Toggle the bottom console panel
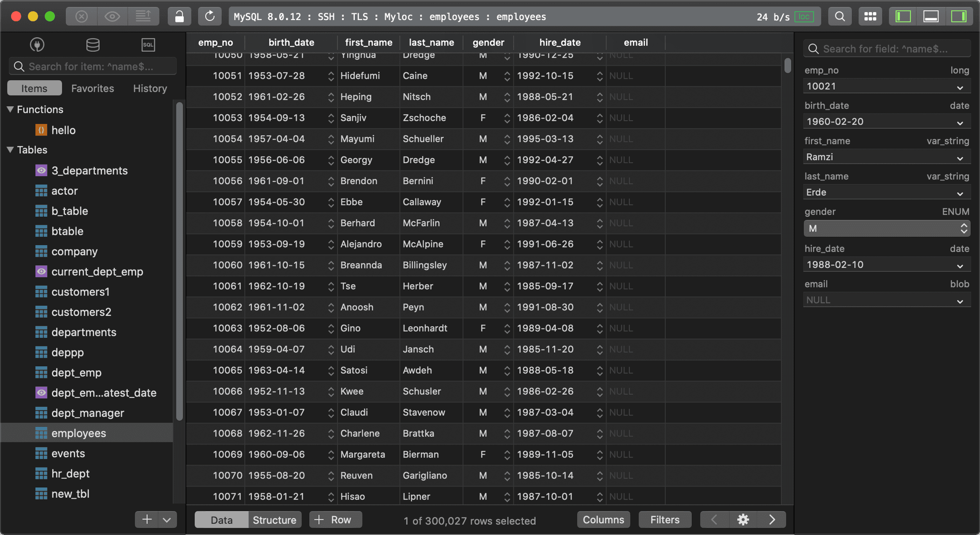This screenshot has width=980, height=535. (931, 16)
